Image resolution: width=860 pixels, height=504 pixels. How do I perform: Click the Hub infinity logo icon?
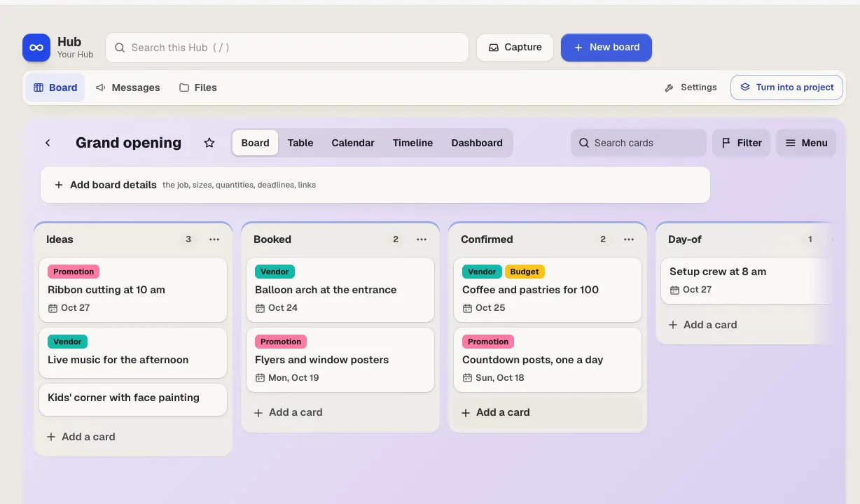36,48
